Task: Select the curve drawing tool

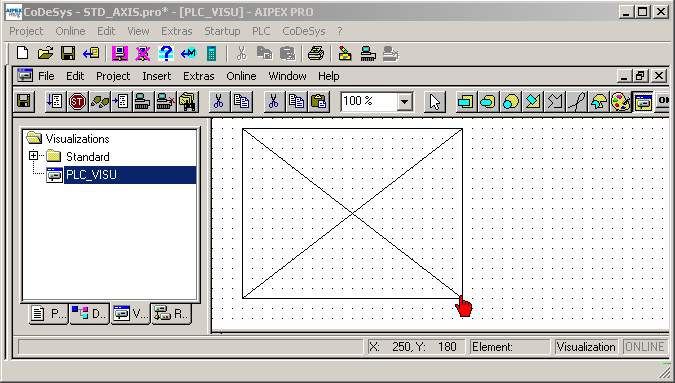Action: tap(577, 102)
